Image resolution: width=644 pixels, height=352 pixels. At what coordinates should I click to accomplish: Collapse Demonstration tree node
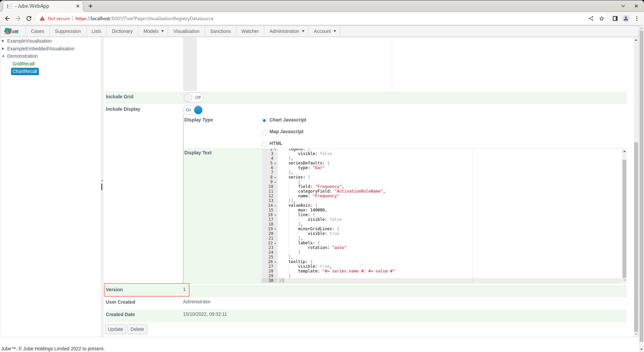[3, 56]
